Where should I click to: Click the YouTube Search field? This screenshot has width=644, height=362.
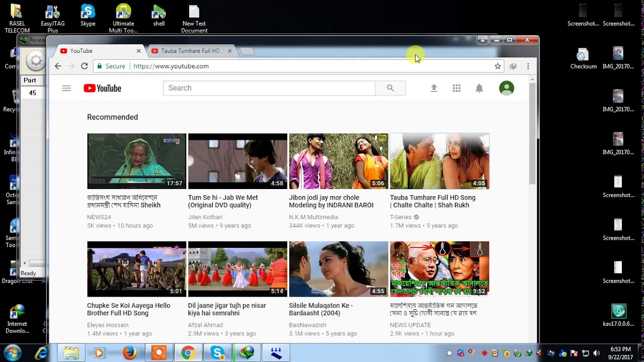(x=269, y=88)
